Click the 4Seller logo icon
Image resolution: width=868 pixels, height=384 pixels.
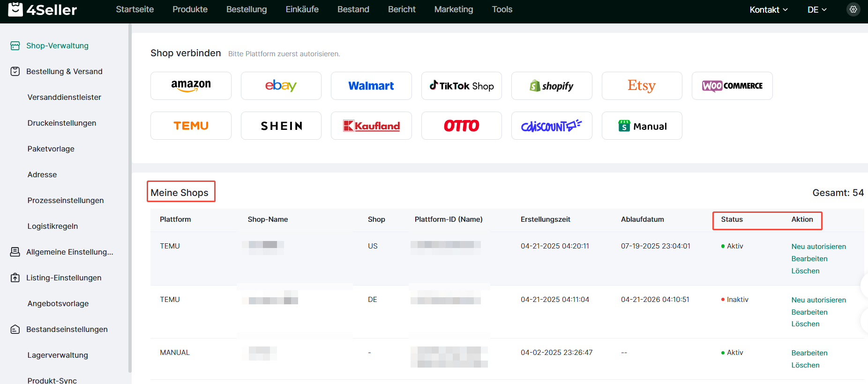15,9
